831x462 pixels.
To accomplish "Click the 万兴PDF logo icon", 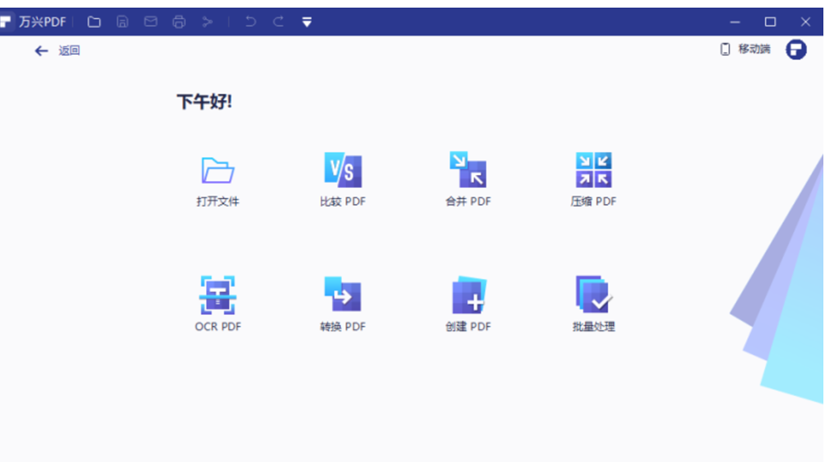I will (6, 22).
